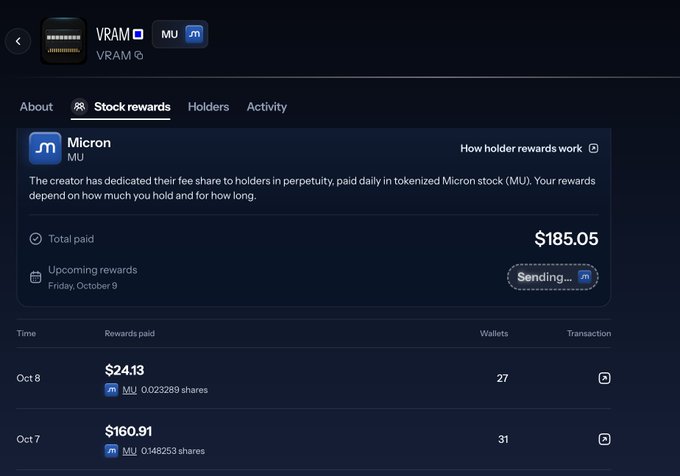
Task: Open the Activity tab
Action: pos(267,107)
